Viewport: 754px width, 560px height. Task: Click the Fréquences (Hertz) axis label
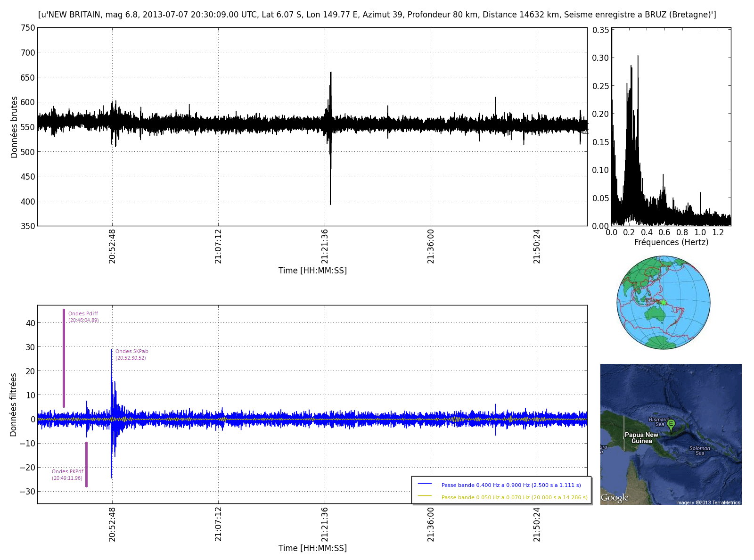pos(671,242)
